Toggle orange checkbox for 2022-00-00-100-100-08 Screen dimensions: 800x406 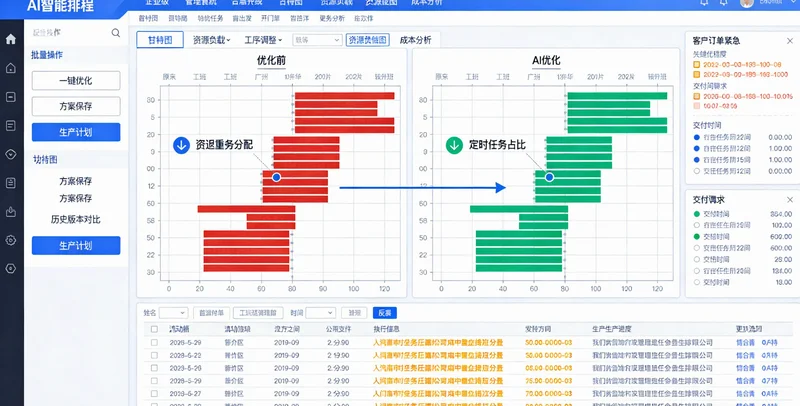tap(696, 65)
